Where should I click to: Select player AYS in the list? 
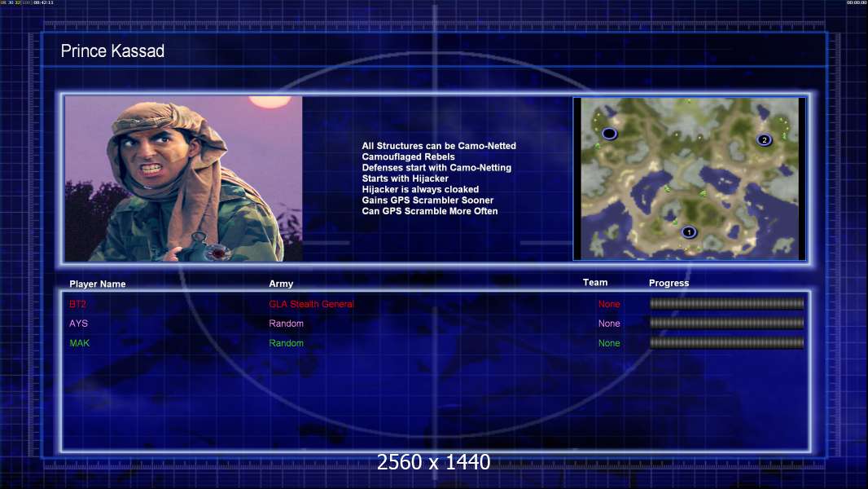pyautogui.click(x=79, y=324)
